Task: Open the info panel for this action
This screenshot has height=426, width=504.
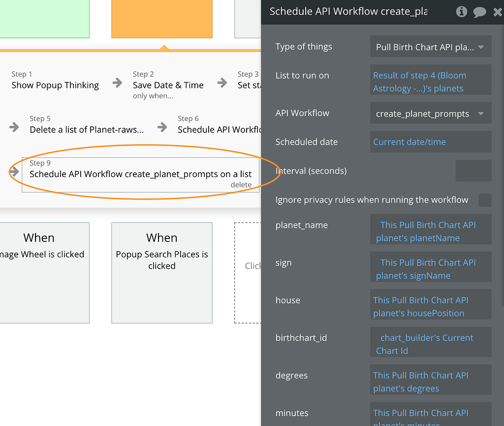Action: (x=461, y=12)
